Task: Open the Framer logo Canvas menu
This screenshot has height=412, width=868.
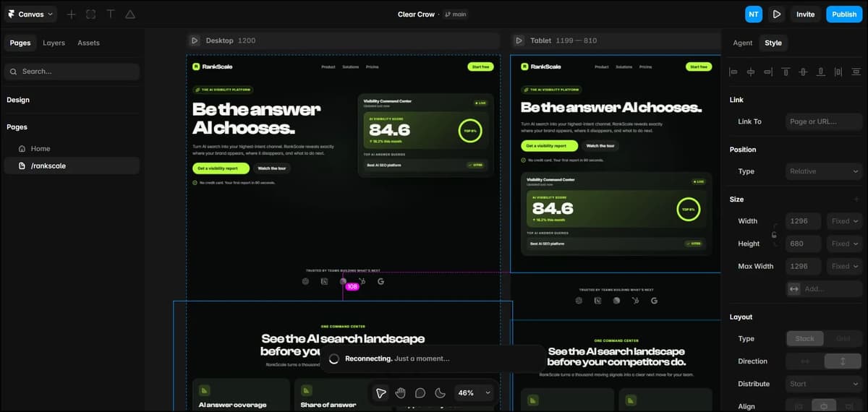Action: 30,14
